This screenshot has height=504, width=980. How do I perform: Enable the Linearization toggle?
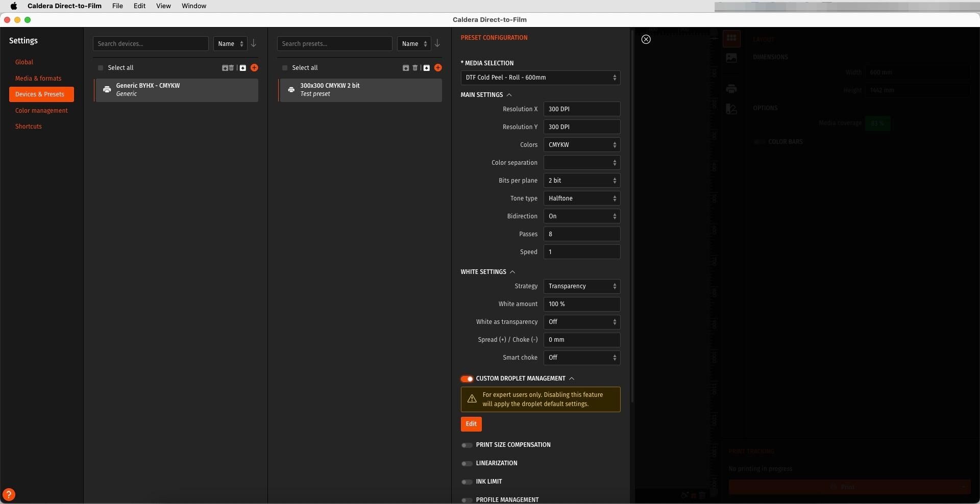[x=467, y=463]
